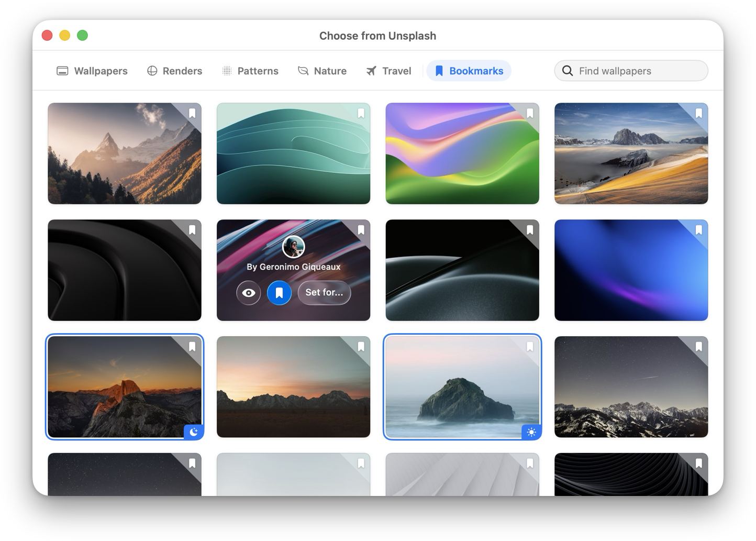Toggle bookmark on blue purple gradient wallpaper
The height and width of the screenshot is (541, 756).
(698, 230)
